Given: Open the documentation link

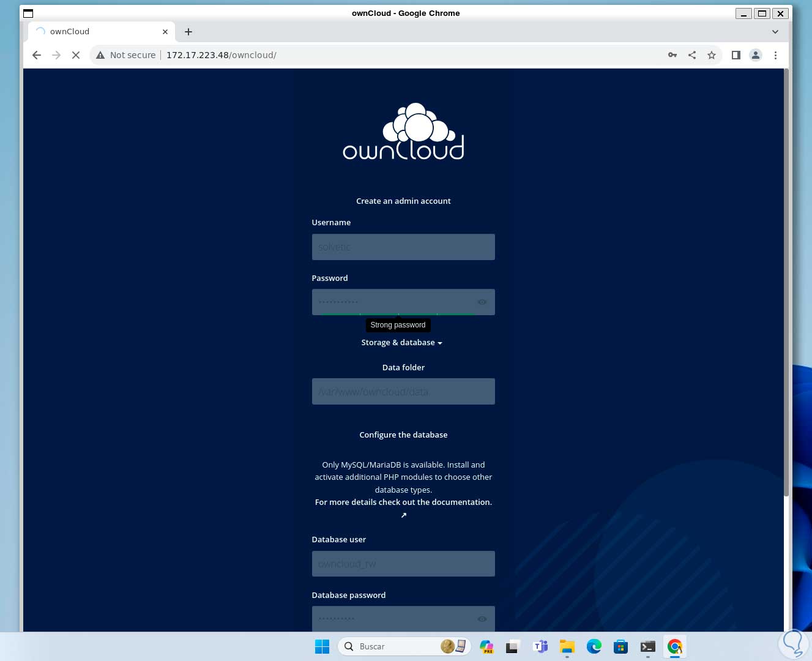Looking at the screenshot, I should pyautogui.click(x=403, y=502).
